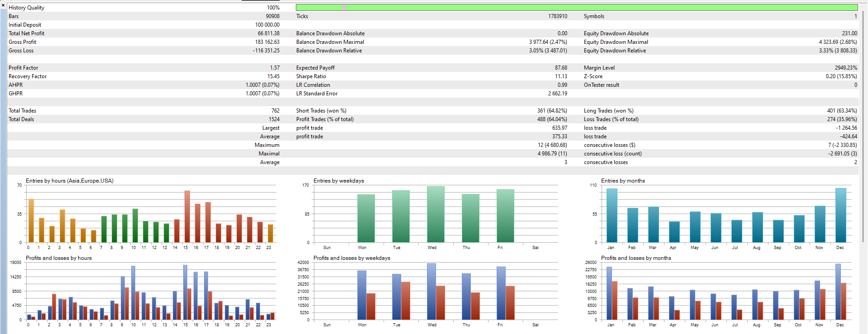Select the Loss Trades (% of total) value
868x334 pixels.
point(842,119)
